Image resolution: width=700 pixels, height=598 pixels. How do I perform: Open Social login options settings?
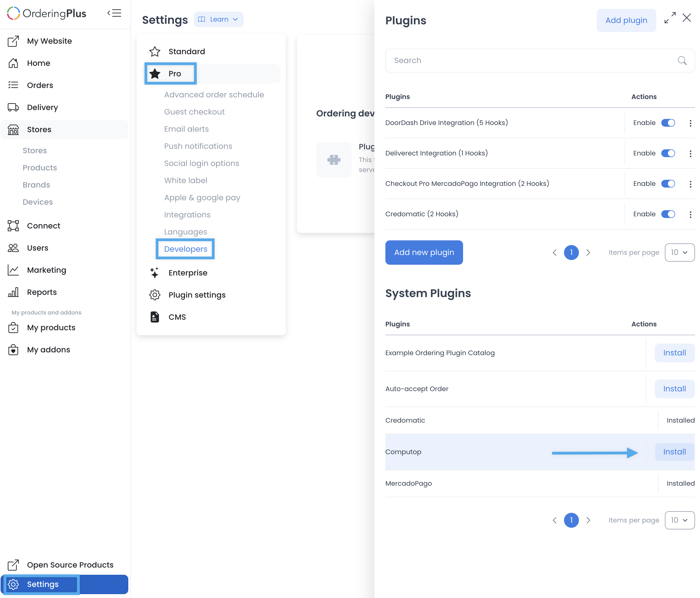click(202, 163)
